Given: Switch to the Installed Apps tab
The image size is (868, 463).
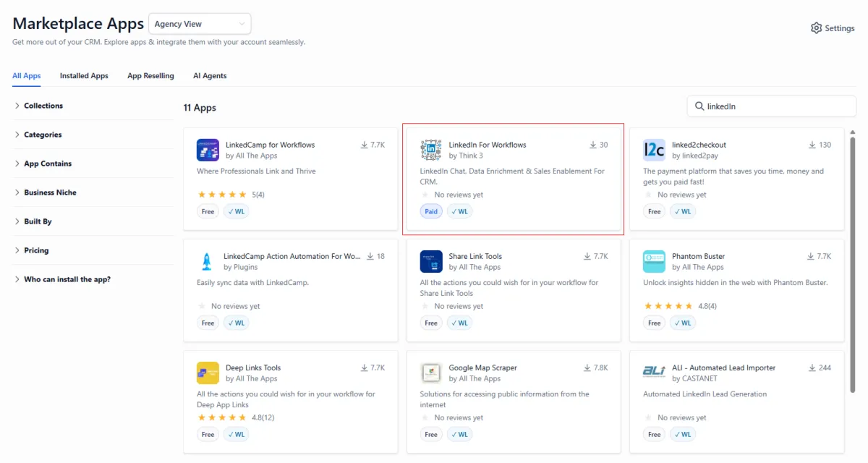Looking at the screenshot, I should pos(84,76).
